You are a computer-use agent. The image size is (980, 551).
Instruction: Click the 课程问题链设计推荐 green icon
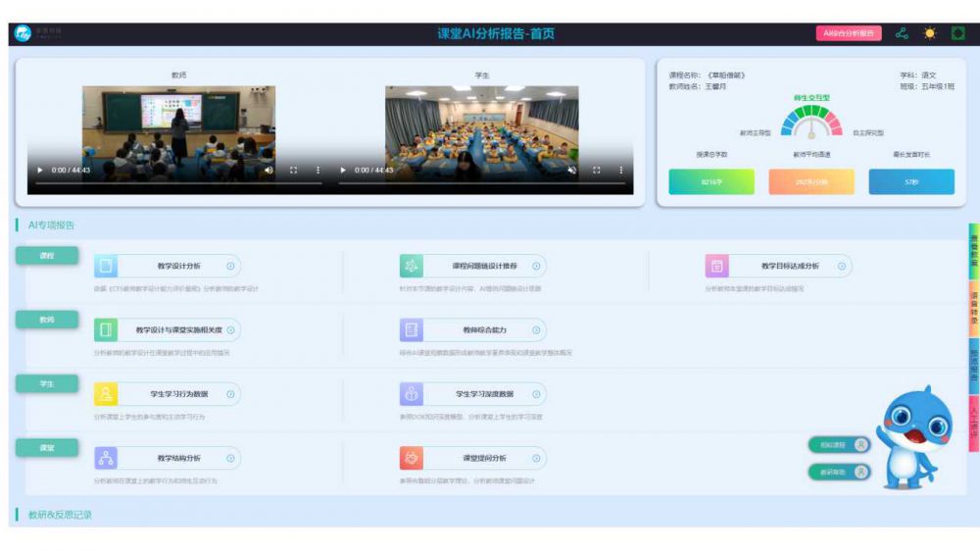(412, 266)
